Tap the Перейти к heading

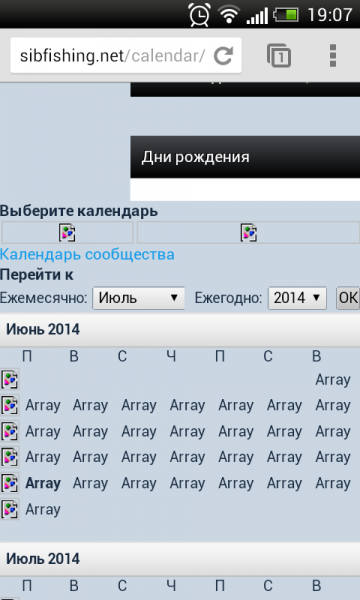tap(37, 275)
